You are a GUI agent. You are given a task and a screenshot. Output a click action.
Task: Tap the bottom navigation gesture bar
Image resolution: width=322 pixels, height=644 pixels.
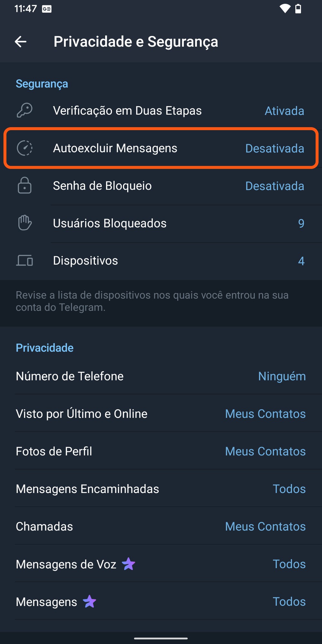(161, 638)
